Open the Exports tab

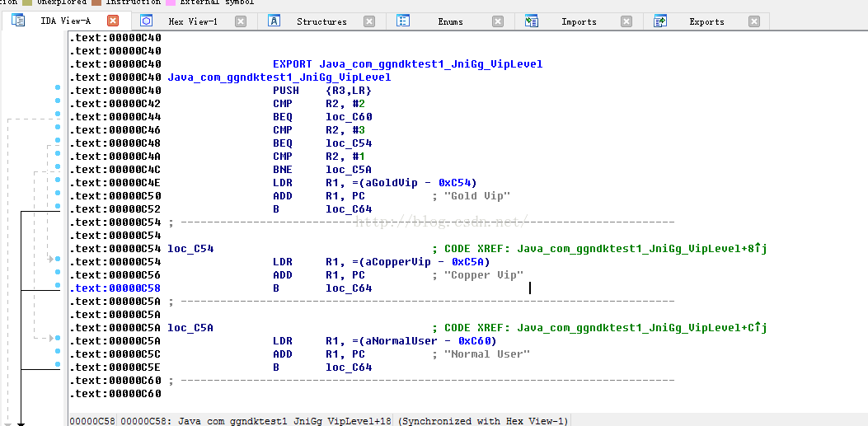[706, 21]
